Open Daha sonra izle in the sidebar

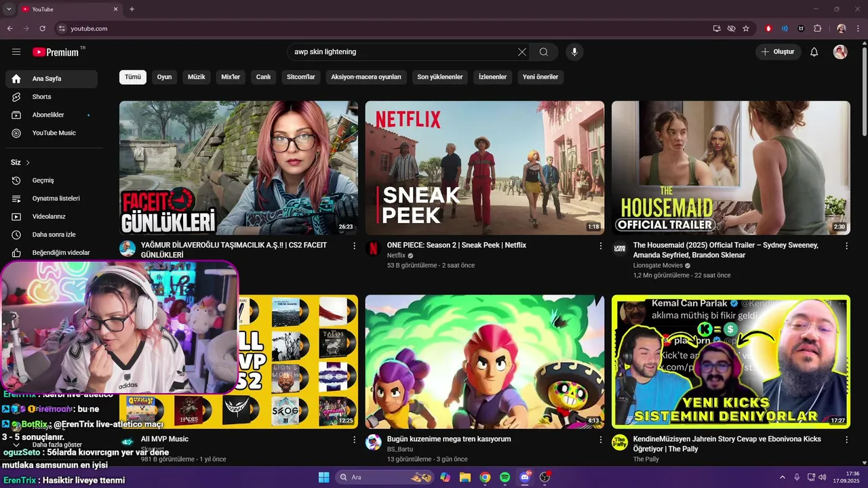tap(52, 235)
